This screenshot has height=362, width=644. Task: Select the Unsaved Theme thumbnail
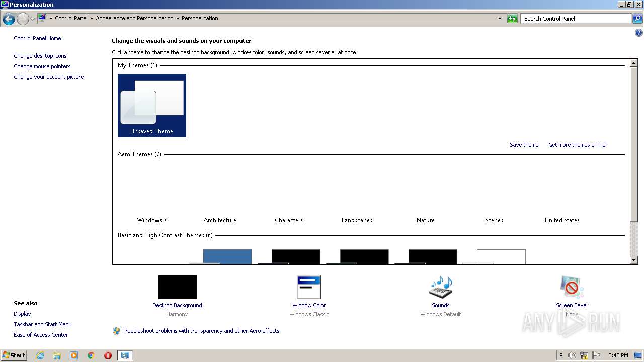(152, 106)
